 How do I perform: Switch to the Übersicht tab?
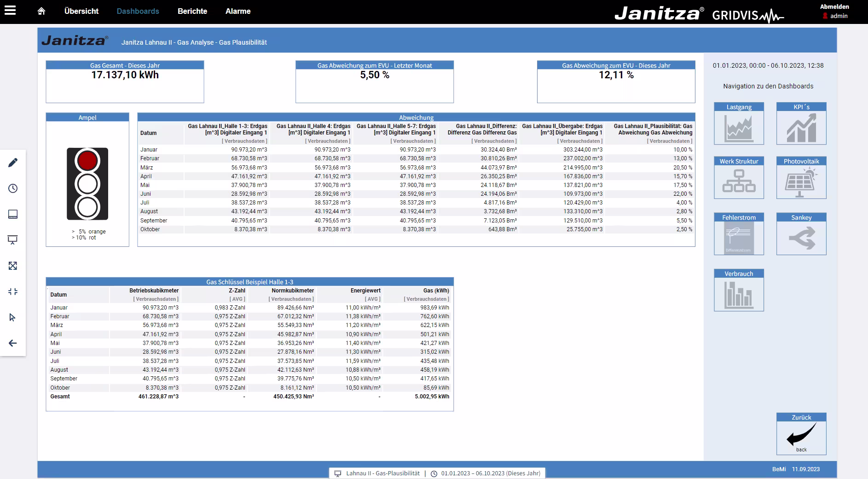81,11
